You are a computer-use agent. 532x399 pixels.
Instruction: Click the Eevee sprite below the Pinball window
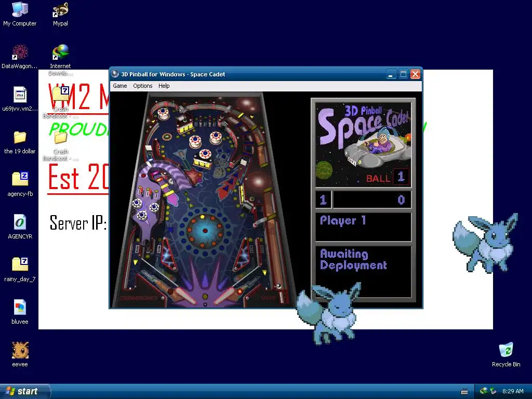[x=328, y=314]
